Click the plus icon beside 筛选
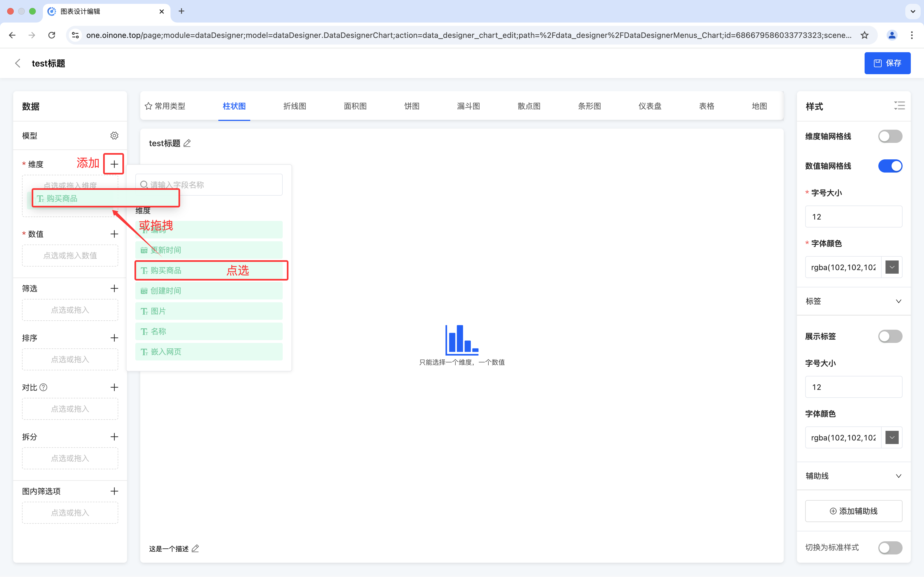Viewport: 924px width, 577px height. pos(114,288)
